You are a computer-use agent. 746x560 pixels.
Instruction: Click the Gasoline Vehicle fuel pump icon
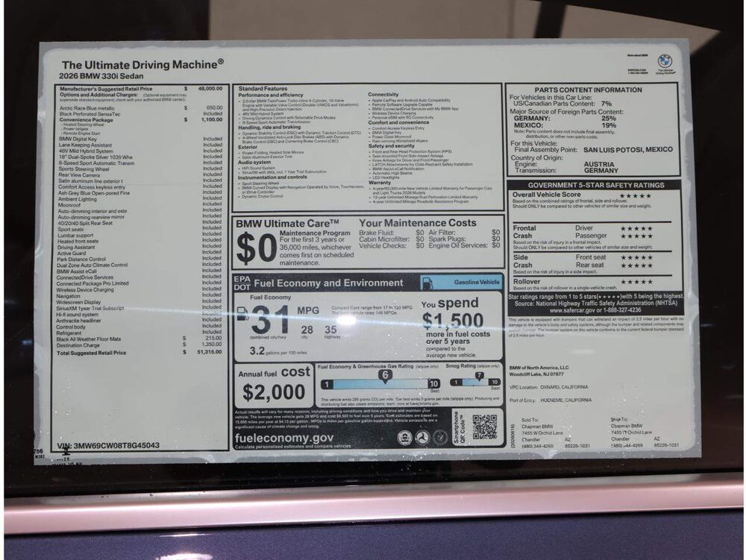coord(427,283)
